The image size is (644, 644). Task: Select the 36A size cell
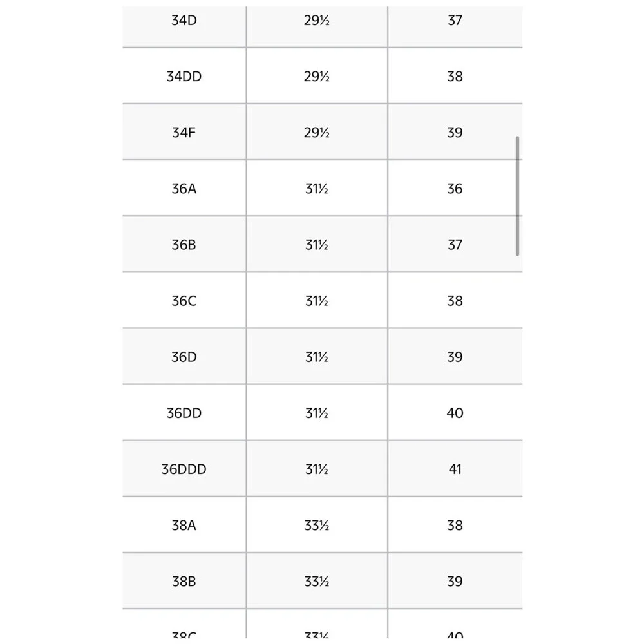[x=184, y=189]
